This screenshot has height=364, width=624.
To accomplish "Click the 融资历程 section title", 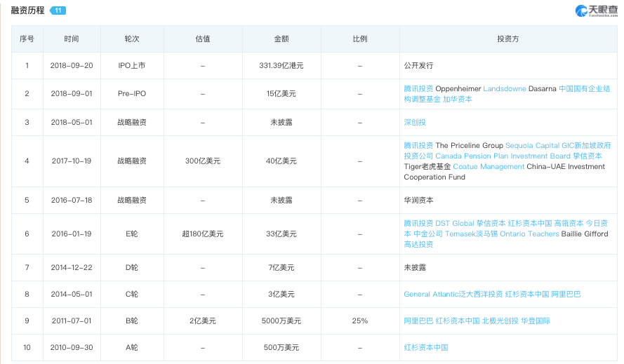I will [27, 11].
